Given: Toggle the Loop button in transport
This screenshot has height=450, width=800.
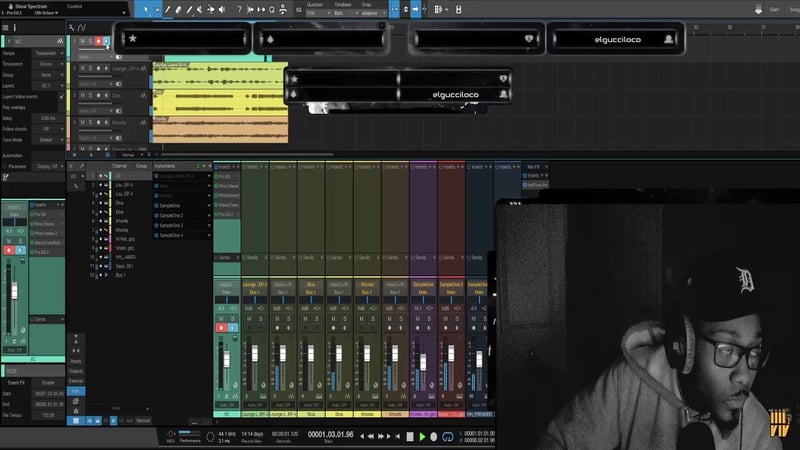Looking at the screenshot, I should tap(447, 437).
